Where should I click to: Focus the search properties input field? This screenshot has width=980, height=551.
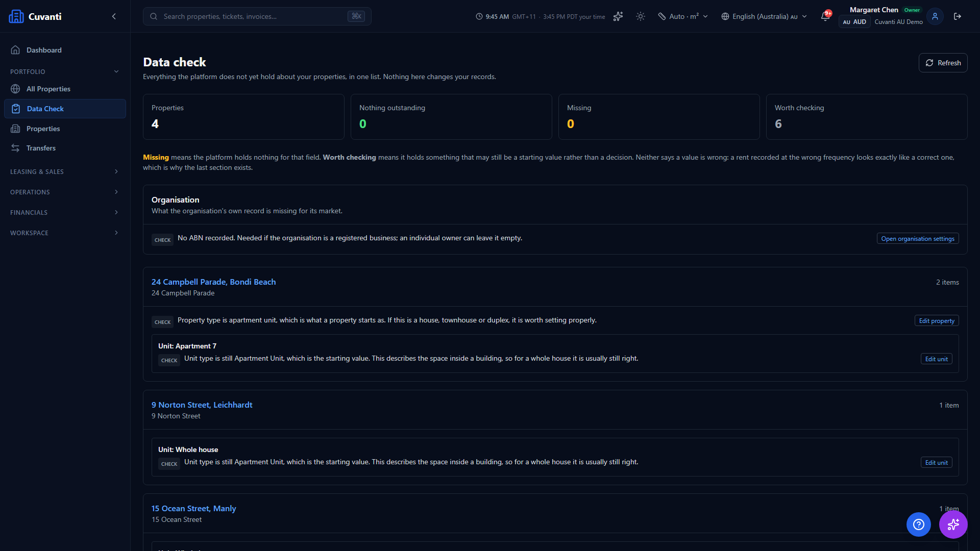click(257, 16)
